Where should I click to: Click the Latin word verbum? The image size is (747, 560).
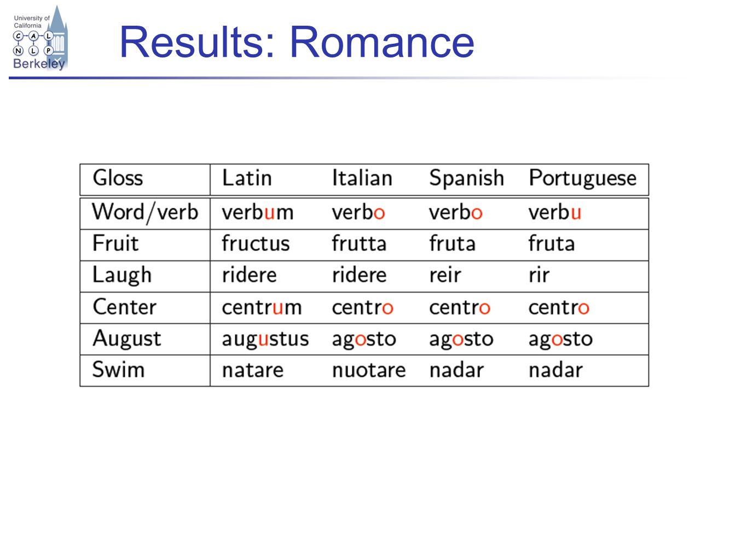tap(257, 212)
